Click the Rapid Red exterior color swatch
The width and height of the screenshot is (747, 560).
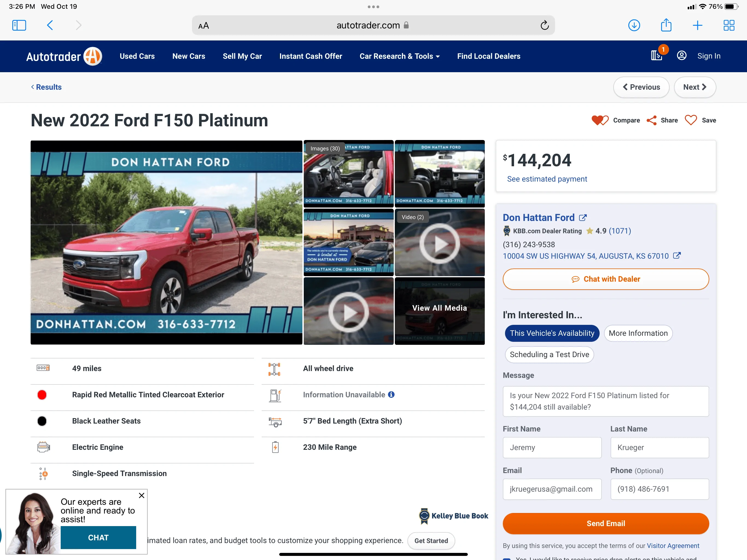pyautogui.click(x=42, y=395)
